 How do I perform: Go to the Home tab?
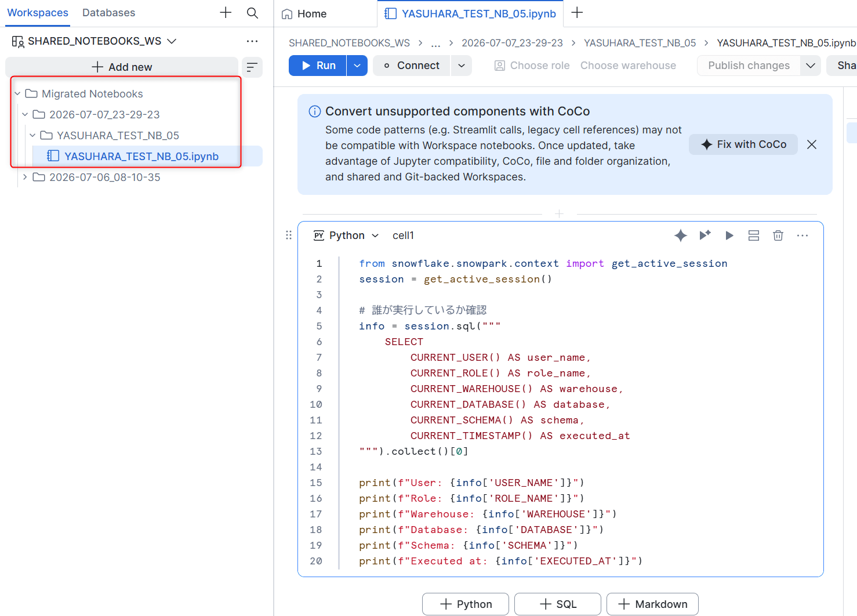(x=304, y=14)
